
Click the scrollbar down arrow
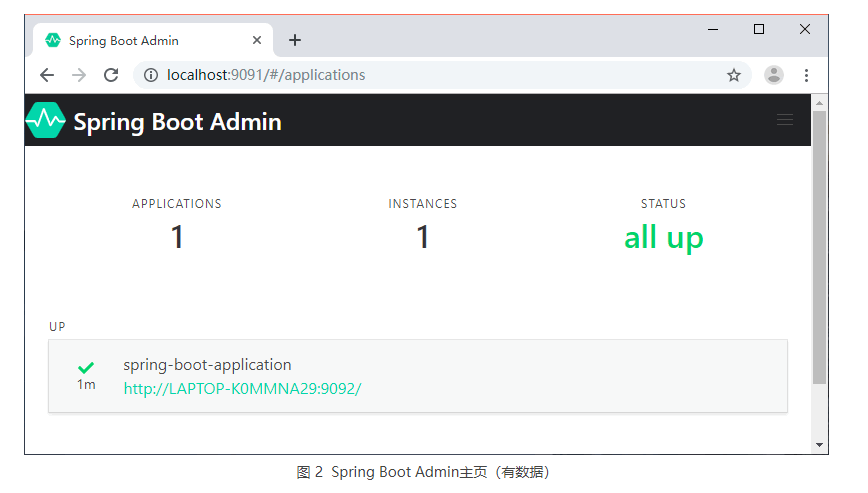pos(819,445)
